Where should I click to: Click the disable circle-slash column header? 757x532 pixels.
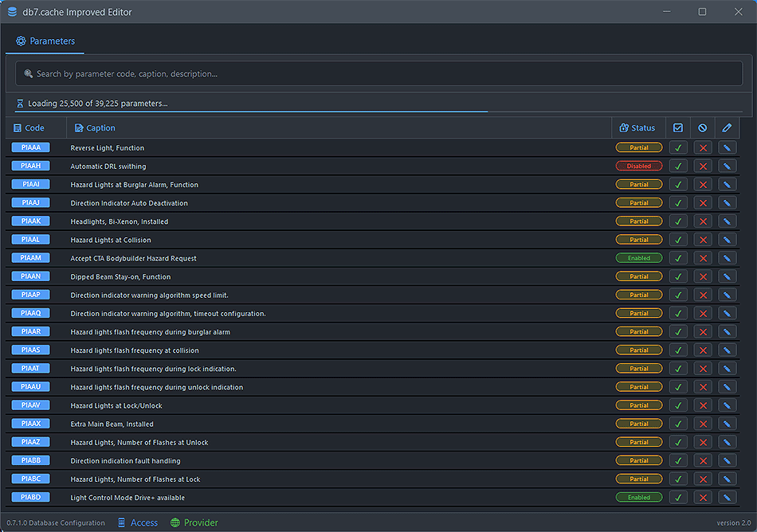(702, 127)
